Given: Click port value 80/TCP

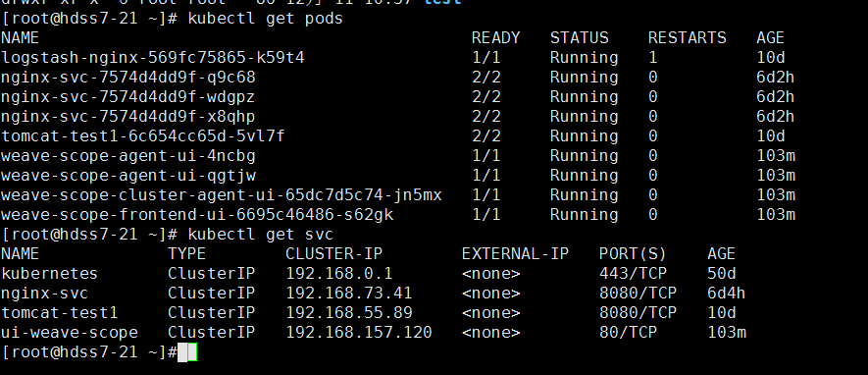Looking at the screenshot, I should pyautogui.click(x=628, y=333).
